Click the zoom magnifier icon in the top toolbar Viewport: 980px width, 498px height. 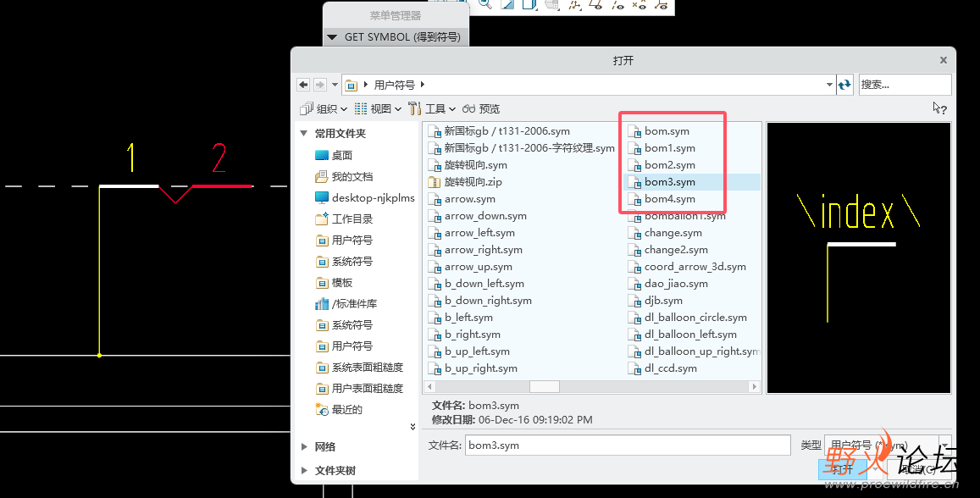[484, 5]
